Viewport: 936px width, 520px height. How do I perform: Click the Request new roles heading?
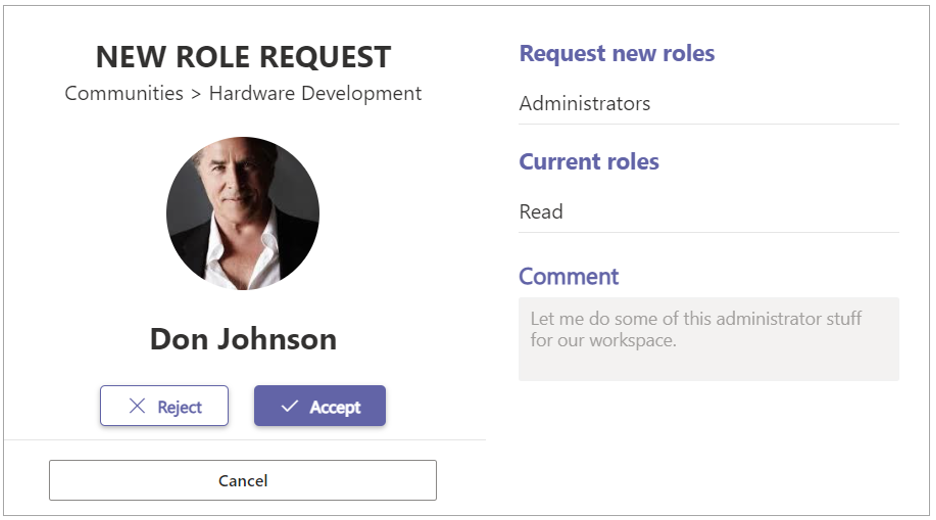coord(617,54)
